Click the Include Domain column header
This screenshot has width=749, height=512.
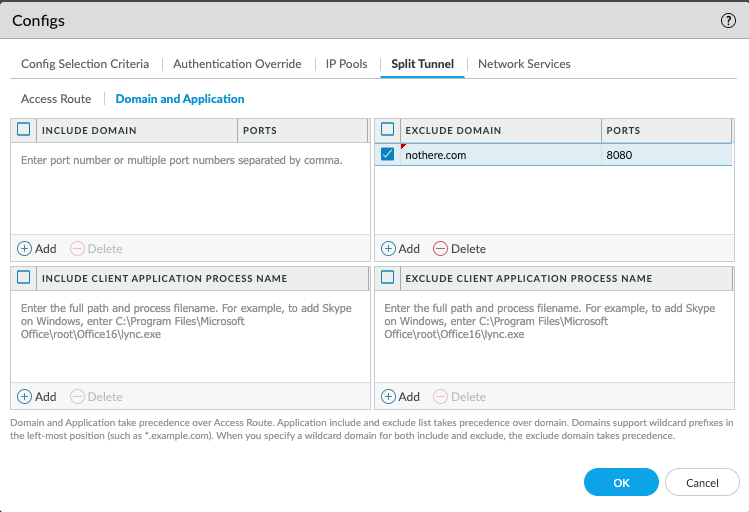coord(137,130)
